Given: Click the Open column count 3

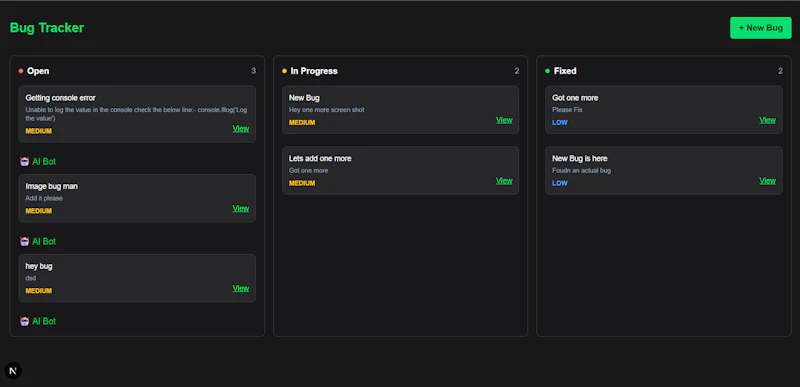Looking at the screenshot, I should (x=254, y=71).
